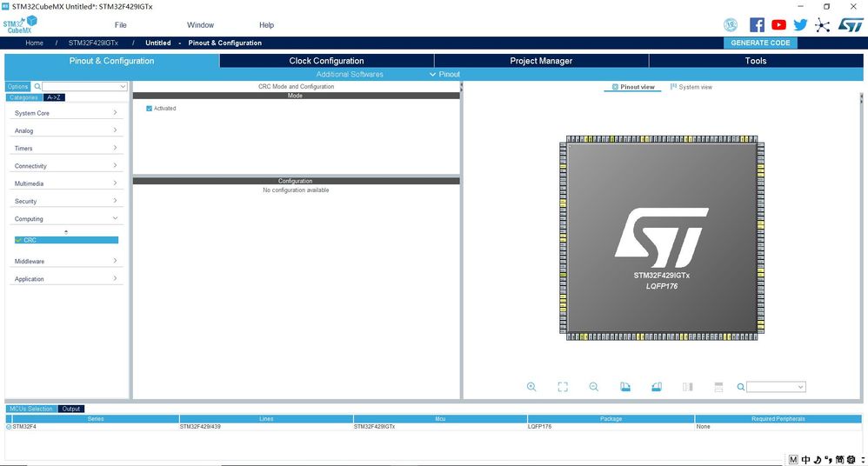Click the 10-year anniversary badge icon
Viewport: 868px width, 466px height.
[x=731, y=25]
